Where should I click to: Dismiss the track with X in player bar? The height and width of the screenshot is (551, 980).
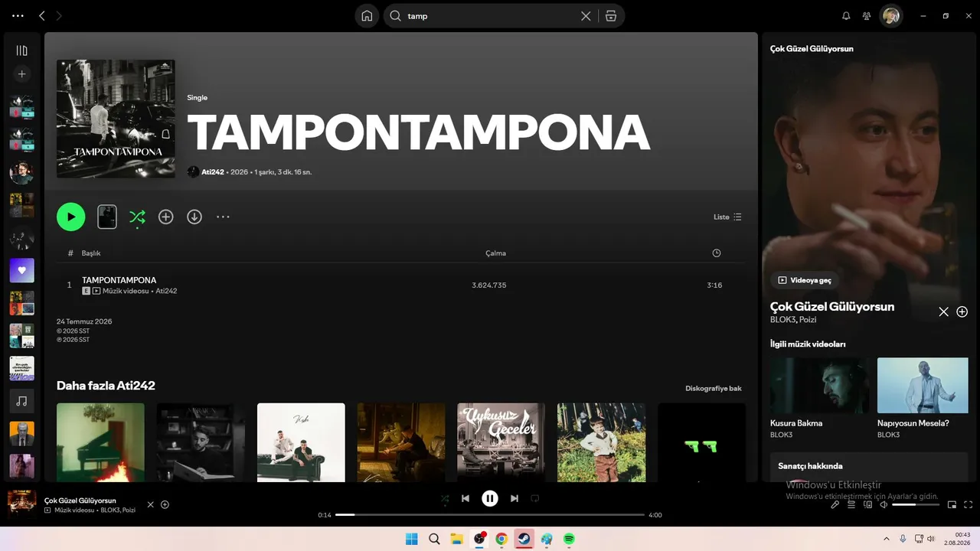pos(150,504)
